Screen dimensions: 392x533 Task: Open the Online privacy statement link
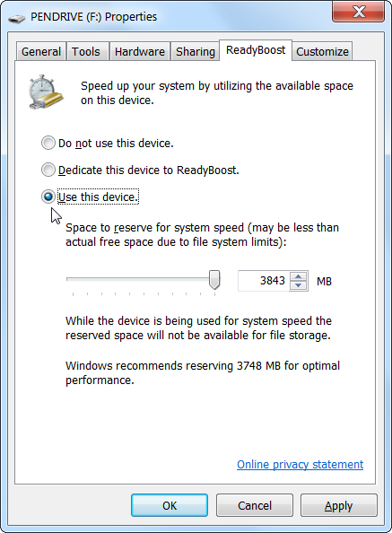click(300, 464)
